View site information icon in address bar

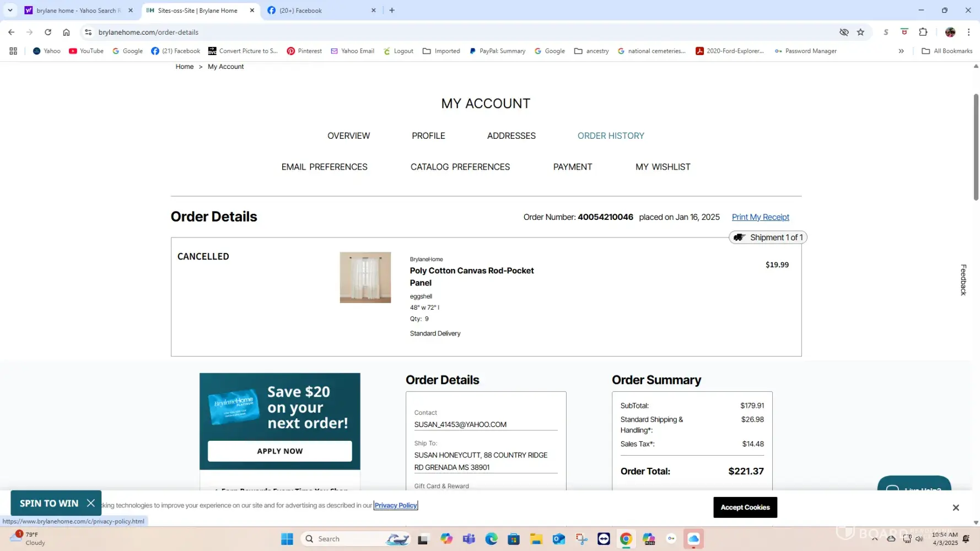click(x=88, y=32)
